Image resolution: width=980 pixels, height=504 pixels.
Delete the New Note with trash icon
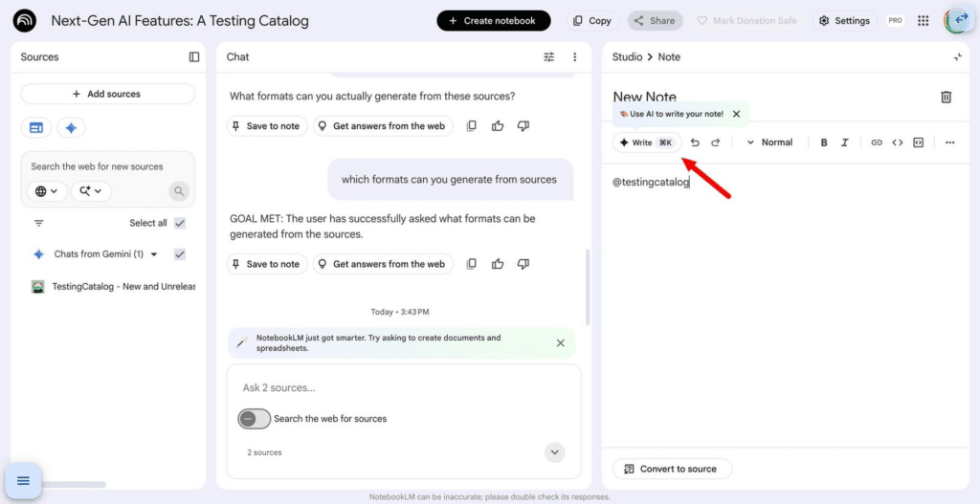tap(947, 97)
